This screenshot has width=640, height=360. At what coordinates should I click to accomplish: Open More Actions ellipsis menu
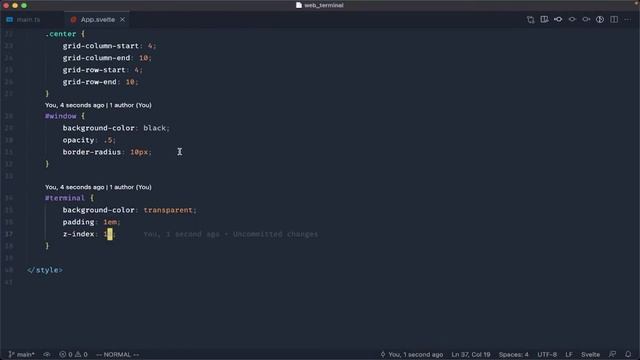(x=627, y=20)
